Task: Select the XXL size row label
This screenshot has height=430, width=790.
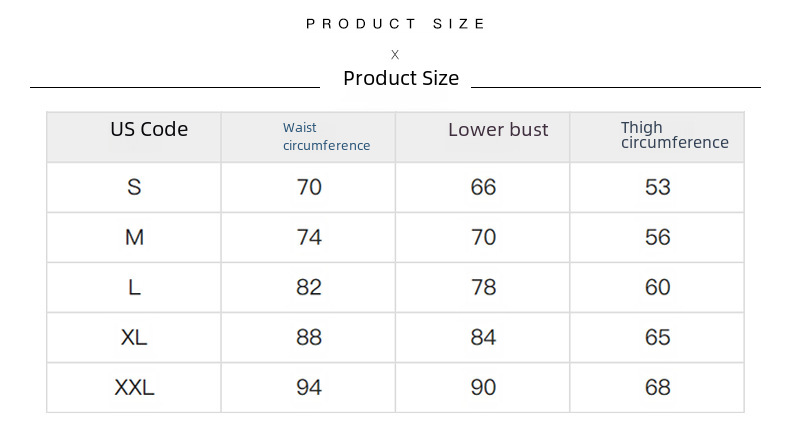Action: (134, 387)
